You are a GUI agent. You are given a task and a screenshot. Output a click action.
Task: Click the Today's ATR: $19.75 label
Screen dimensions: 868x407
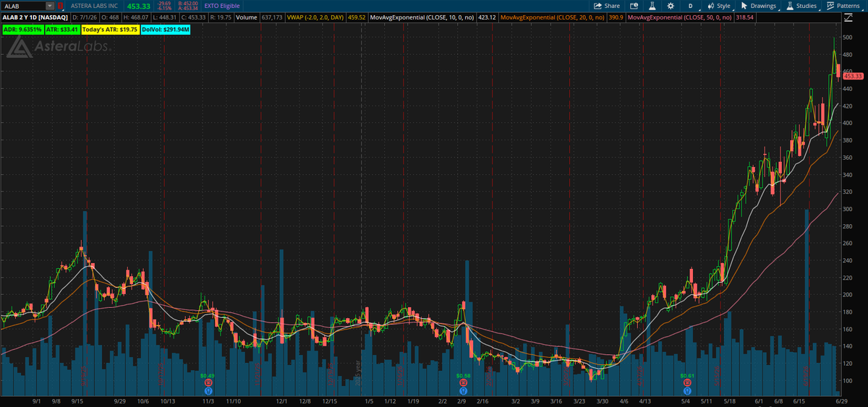tap(111, 30)
